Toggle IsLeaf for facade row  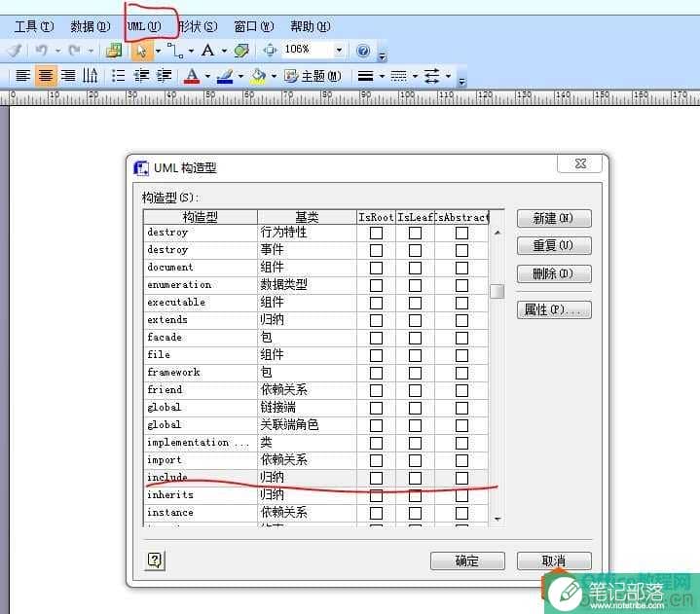point(415,338)
